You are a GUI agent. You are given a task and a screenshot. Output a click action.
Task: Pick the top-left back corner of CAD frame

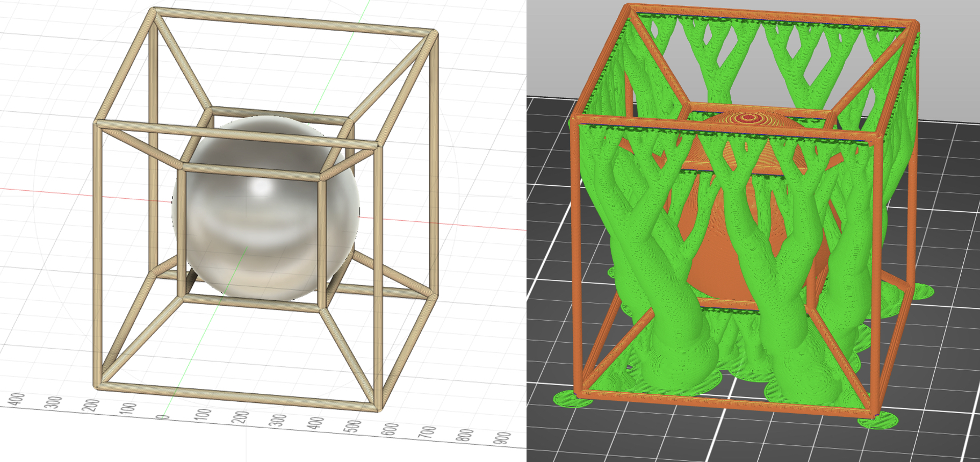pyautogui.click(x=154, y=11)
